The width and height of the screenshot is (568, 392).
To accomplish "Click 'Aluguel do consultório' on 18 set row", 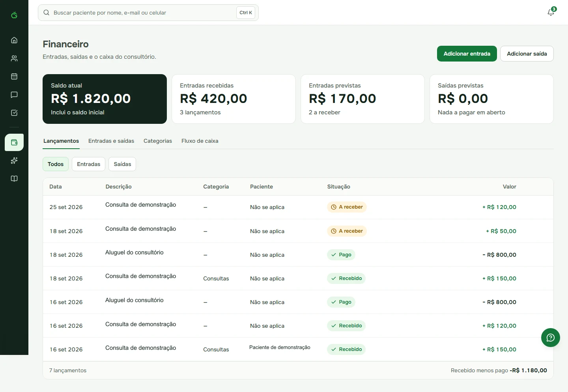I will point(135,252).
